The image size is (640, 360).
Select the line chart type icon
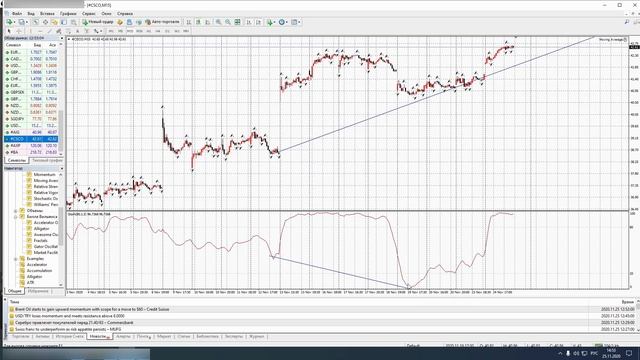click(207, 22)
